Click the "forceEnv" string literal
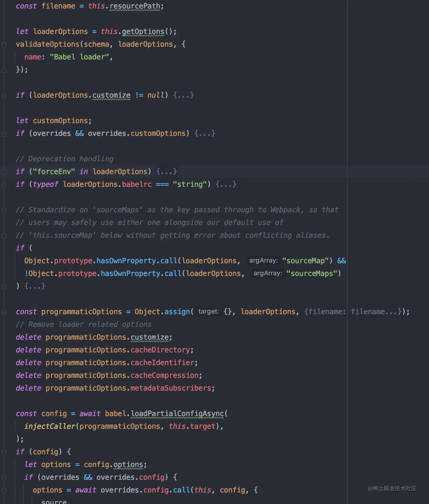This screenshot has width=429, height=504. pyautogui.click(x=54, y=172)
